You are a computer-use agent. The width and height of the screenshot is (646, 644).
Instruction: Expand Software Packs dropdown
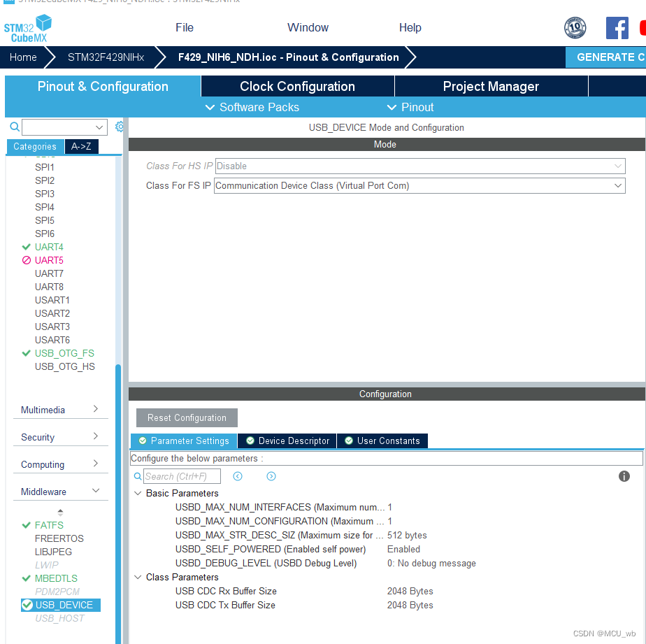pos(252,107)
